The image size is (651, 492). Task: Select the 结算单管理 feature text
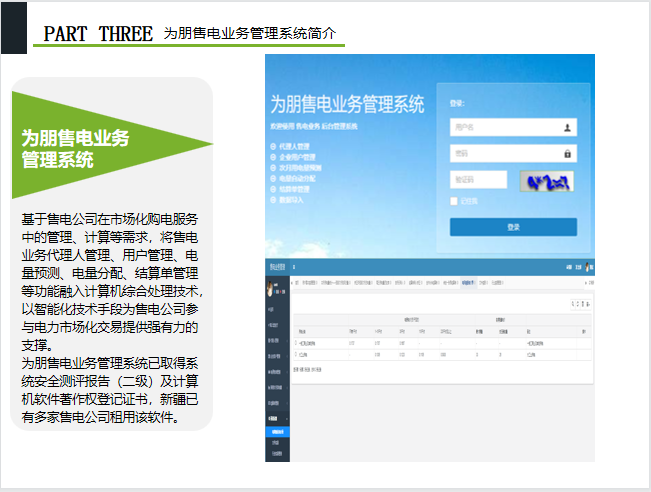tap(294, 189)
